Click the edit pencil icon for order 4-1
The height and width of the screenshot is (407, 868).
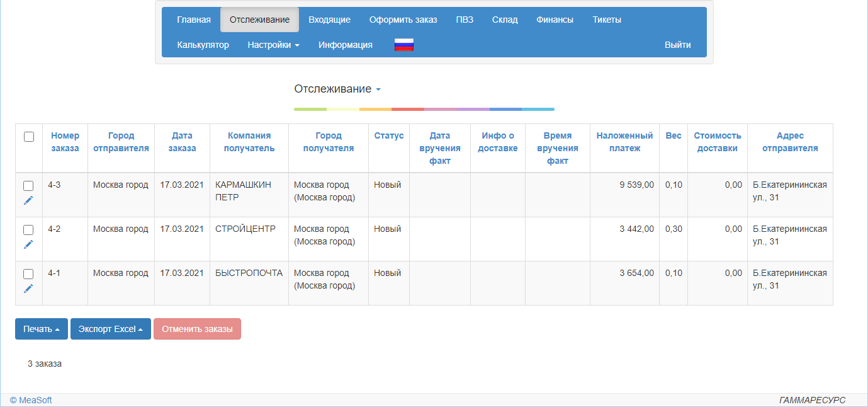tap(28, 289)
